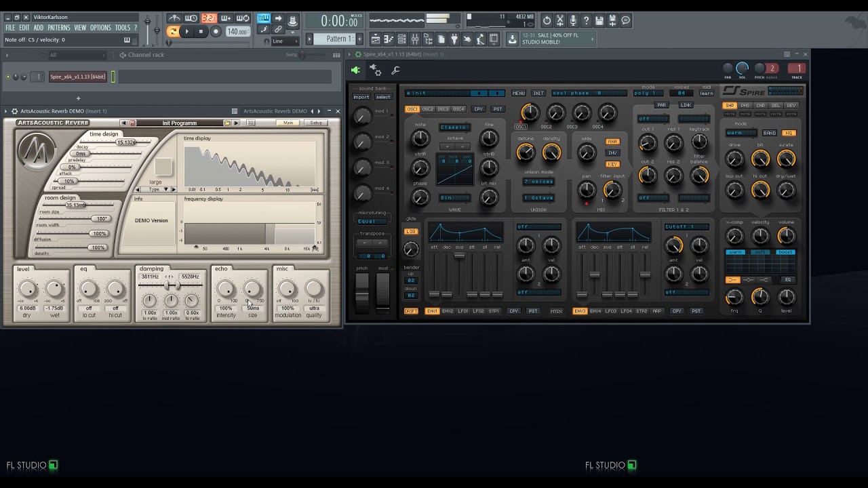Add a channel with the plus button

78,98
